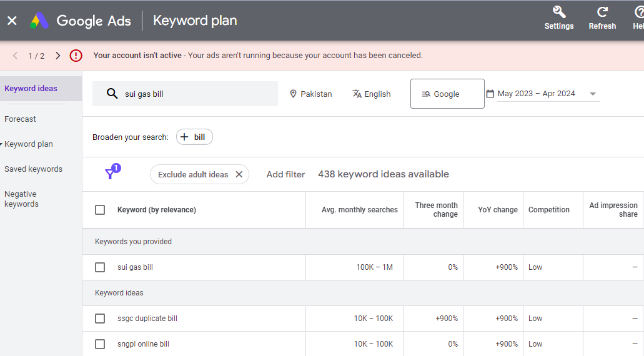
Task: Change the Pakistan location targeting
Action: [311, 94]
